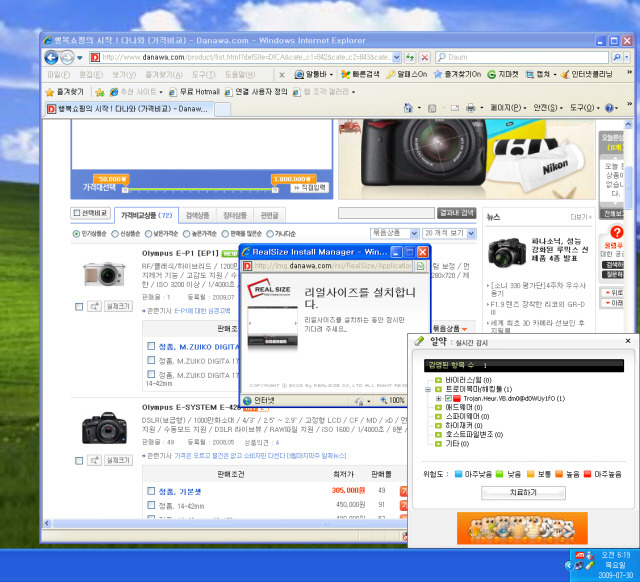Open recent pages dropdown arrow
640x582 pixels.
80,58
